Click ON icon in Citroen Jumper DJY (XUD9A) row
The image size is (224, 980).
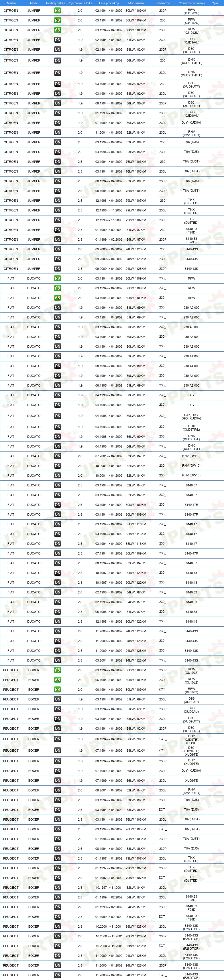(58, 123)
